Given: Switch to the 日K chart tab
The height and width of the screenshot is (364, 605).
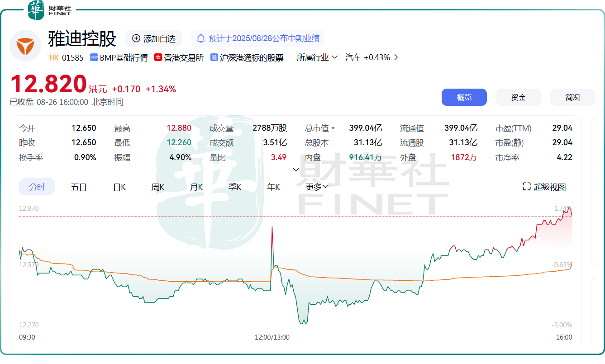Looking at the screenshot, I should click(x=119, y=187).
